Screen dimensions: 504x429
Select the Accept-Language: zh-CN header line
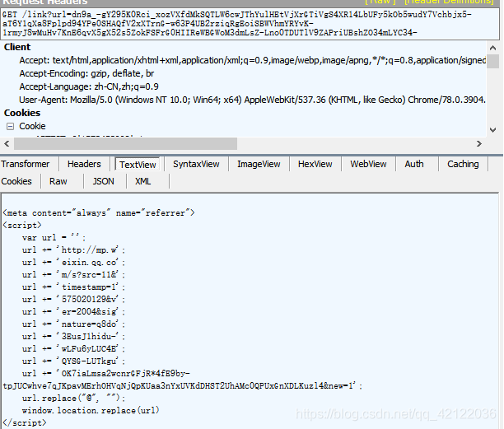coord(89,86)
